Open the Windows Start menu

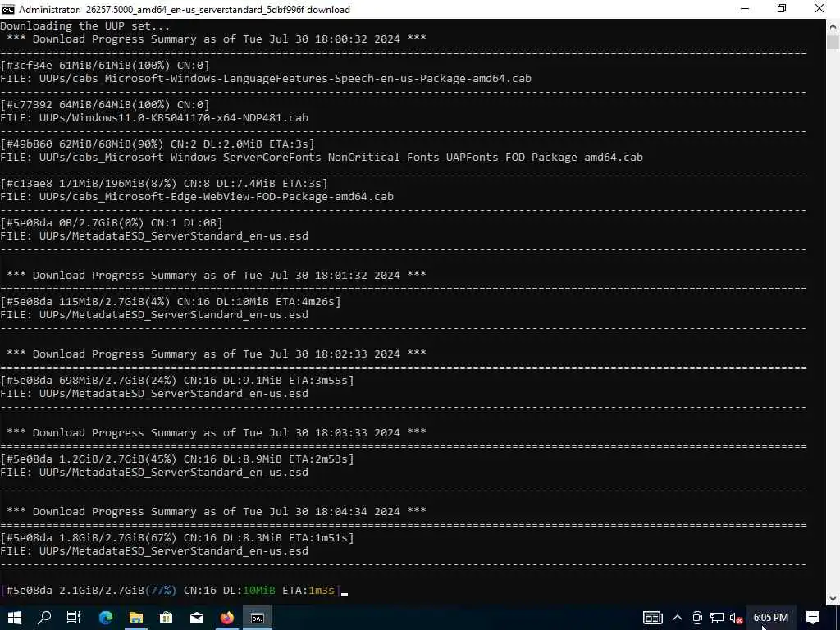(15, 618)
